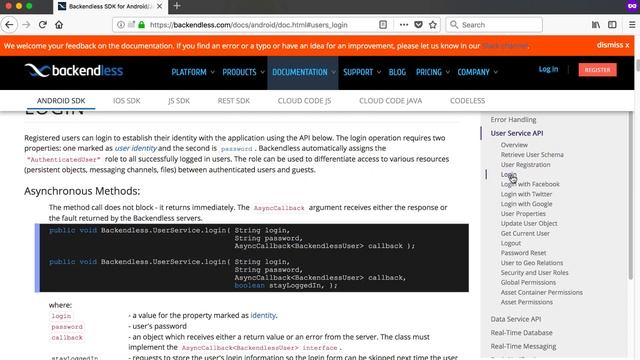The image size is (640, 360).
Task: Select the Android SDK tab
Action: (x=61, y=100)
